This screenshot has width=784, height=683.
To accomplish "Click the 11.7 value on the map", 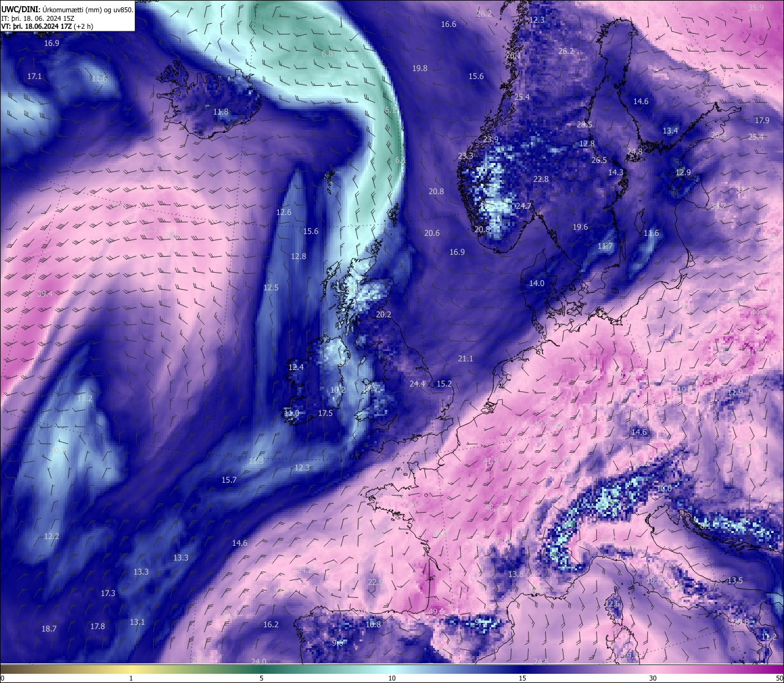I will [605, 246].
